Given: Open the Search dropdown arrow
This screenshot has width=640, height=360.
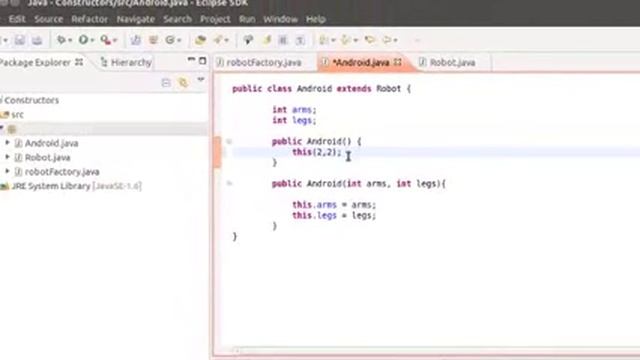Looking at the screenshot, I should tap(227, 40).
